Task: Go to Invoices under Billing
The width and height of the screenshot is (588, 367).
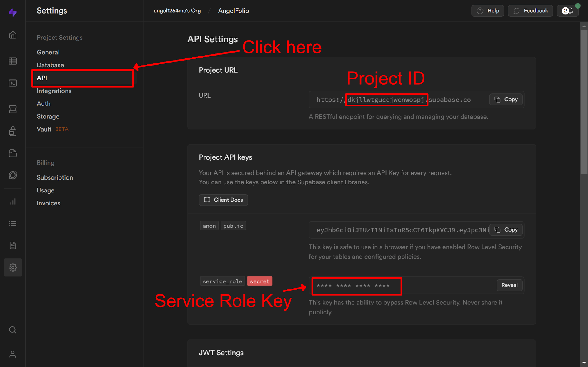Action: (x=48, y=203)
